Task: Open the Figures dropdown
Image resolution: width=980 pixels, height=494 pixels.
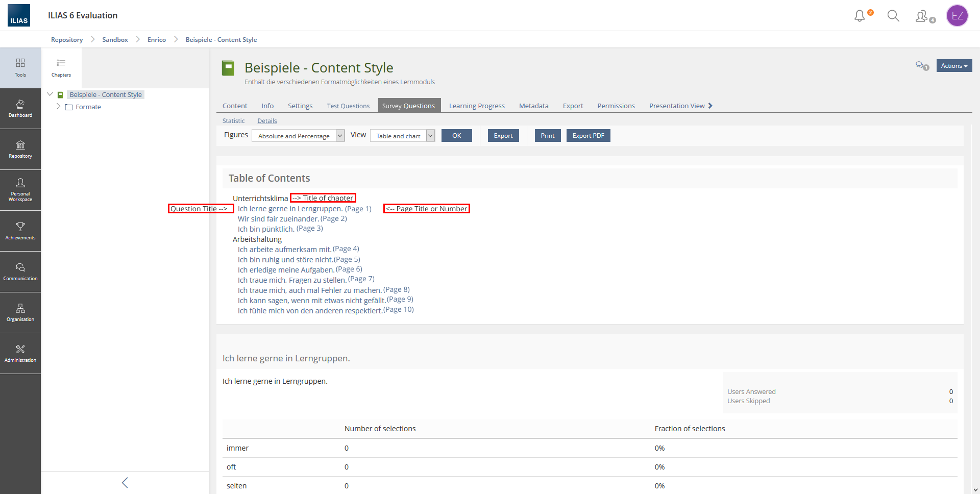Action: click(x=298, y=136)
